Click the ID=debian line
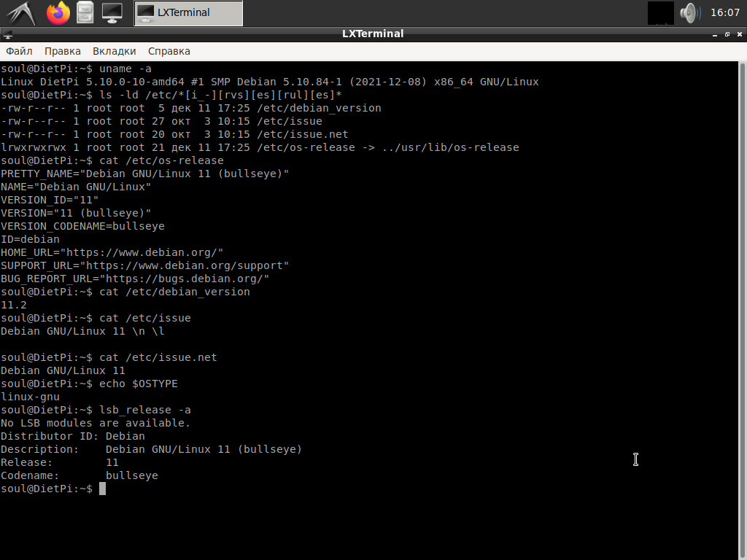The width and height of the screenshot is (747, 560). pos(30,239)
